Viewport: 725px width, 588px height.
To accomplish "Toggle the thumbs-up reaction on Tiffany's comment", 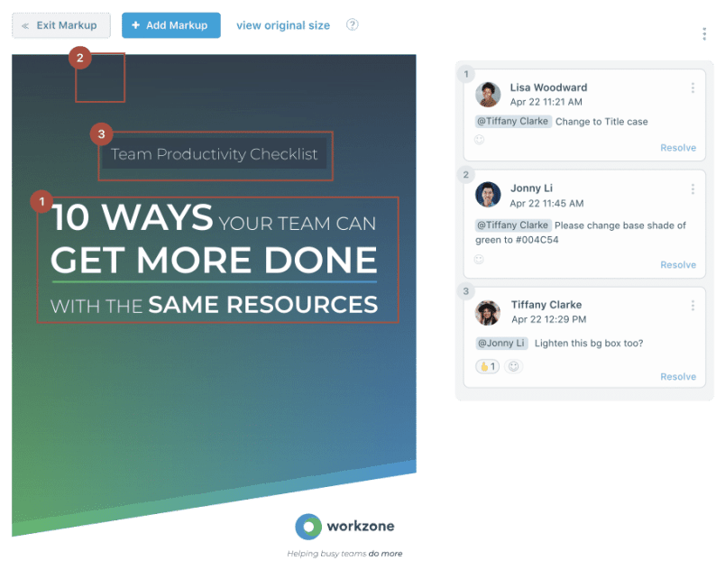I will 487,366.
